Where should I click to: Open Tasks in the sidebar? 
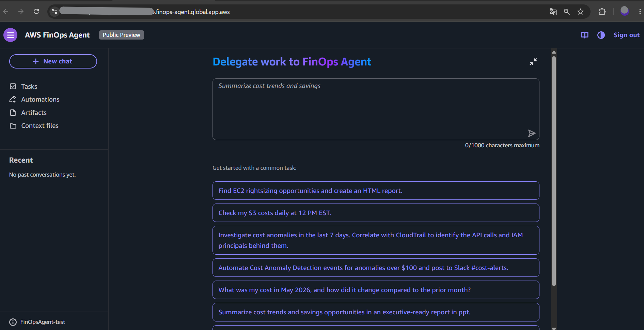pyautogui.click(x=29, y=87)
